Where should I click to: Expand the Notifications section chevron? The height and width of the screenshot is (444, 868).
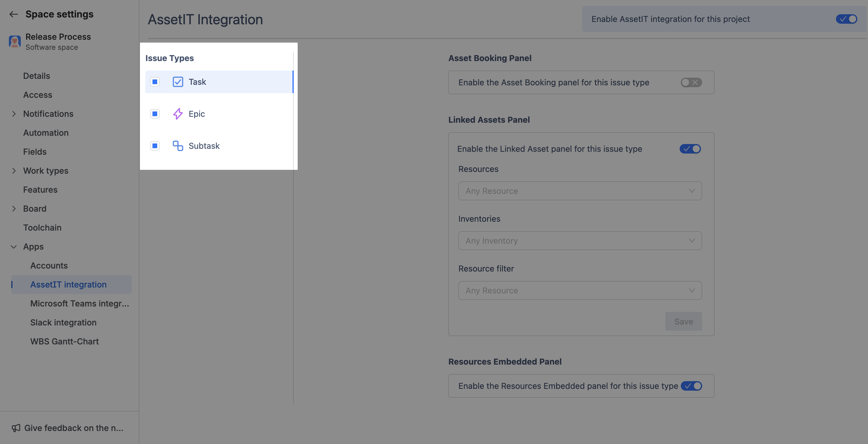point(14,114)
